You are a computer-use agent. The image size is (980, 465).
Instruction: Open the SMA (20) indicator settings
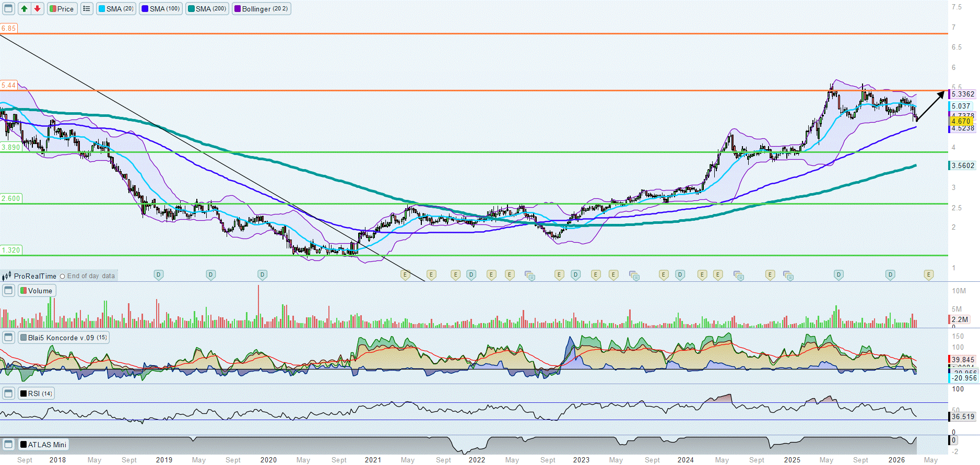116,9
